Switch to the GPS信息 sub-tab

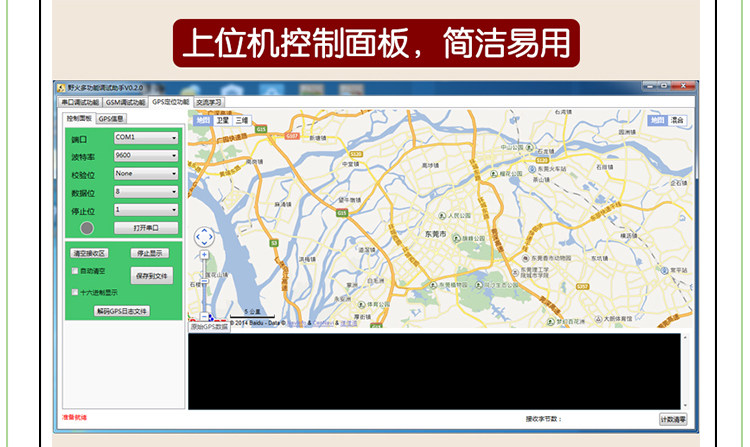111,119
